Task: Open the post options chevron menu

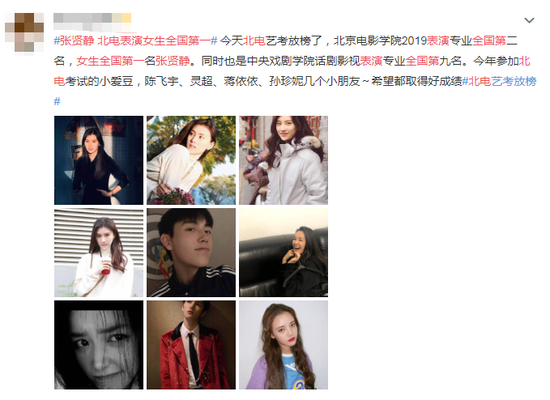Action: (529, 20)
